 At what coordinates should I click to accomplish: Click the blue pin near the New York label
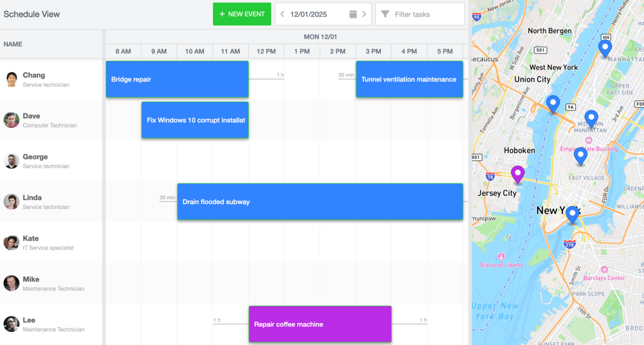(572, 212)
